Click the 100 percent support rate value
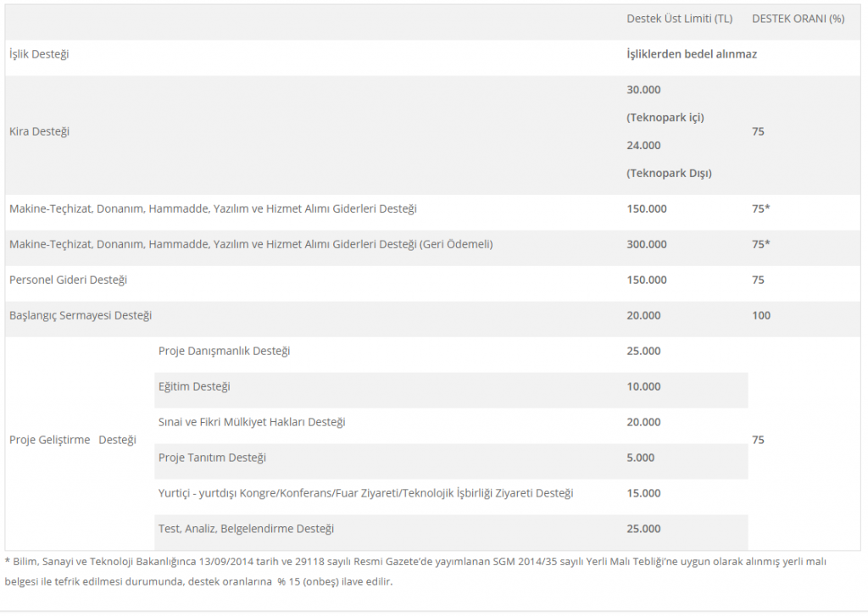This screenshot has width=868, height=616. pos(761,316)
